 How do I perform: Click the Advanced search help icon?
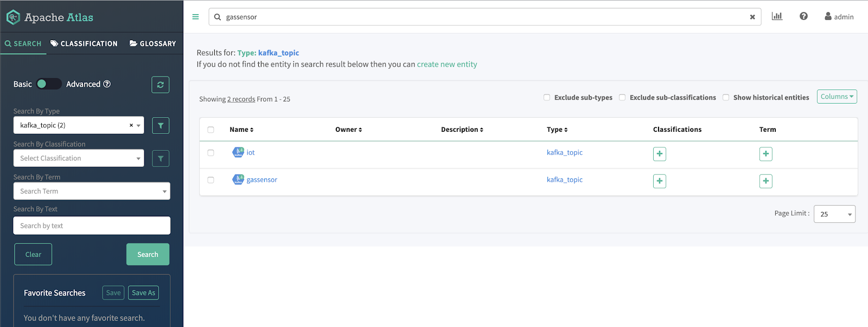107,84
